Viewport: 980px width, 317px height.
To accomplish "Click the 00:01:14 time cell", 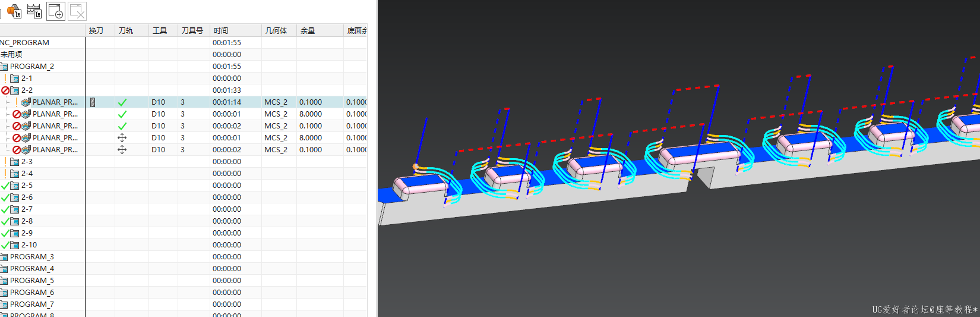I will (x=227, y=102).
